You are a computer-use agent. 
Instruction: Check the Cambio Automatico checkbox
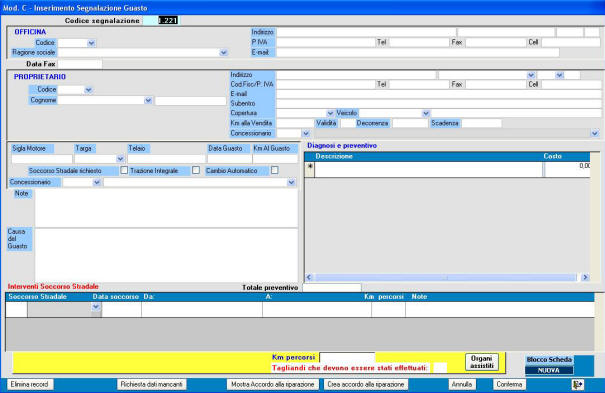pyautogui.click(x=275, y=170)
